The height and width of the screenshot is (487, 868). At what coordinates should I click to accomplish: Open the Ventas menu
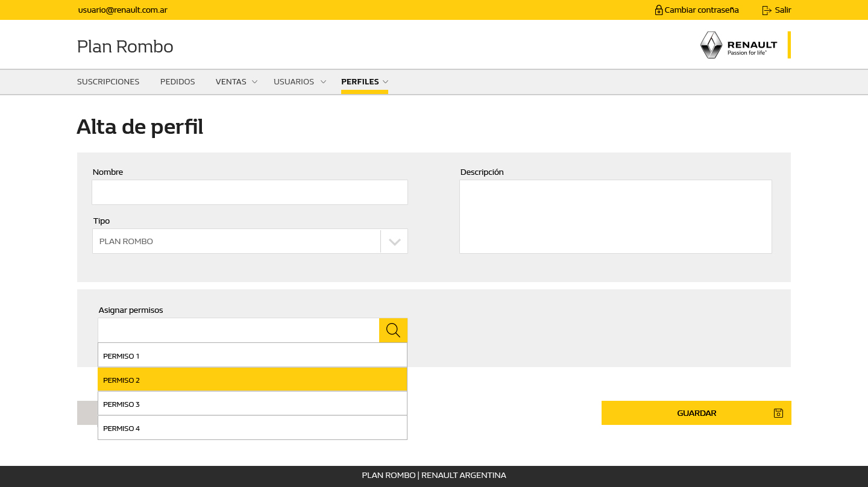(231, 81)
